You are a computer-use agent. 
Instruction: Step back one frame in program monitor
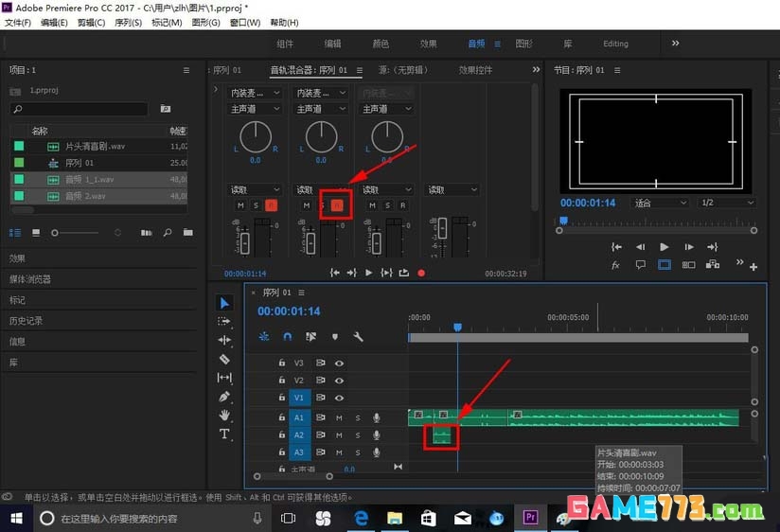640,247
